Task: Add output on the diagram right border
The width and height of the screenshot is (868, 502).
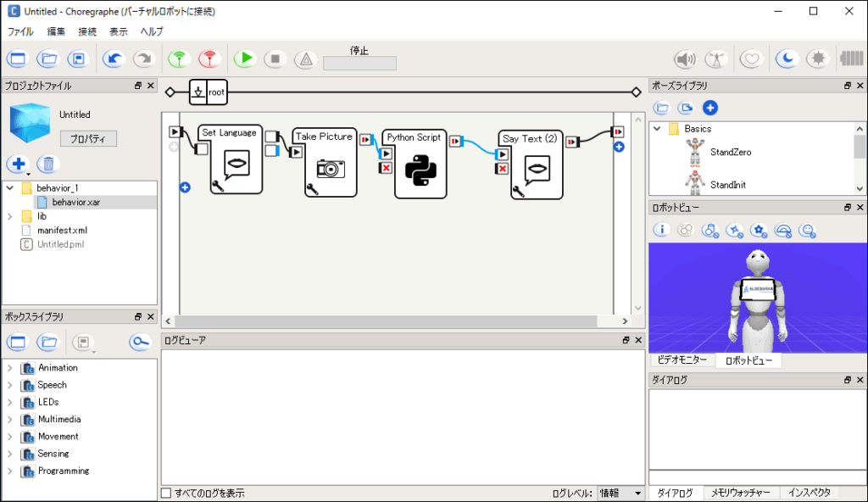Action: [619, 147]
